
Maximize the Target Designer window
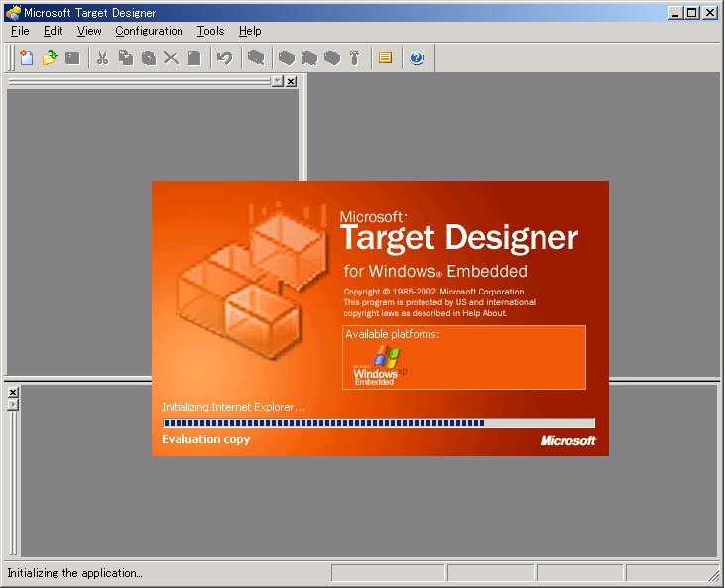tap(691, 13)
